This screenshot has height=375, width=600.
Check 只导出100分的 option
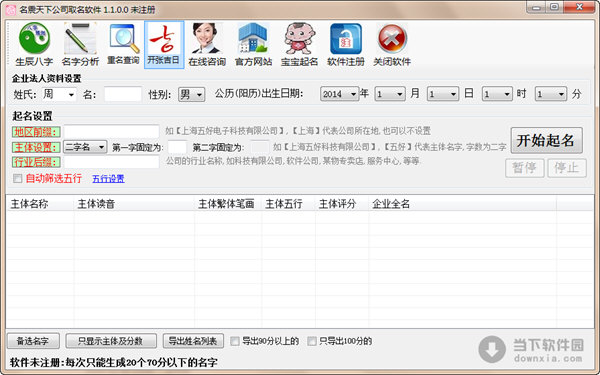pos(312,341)
